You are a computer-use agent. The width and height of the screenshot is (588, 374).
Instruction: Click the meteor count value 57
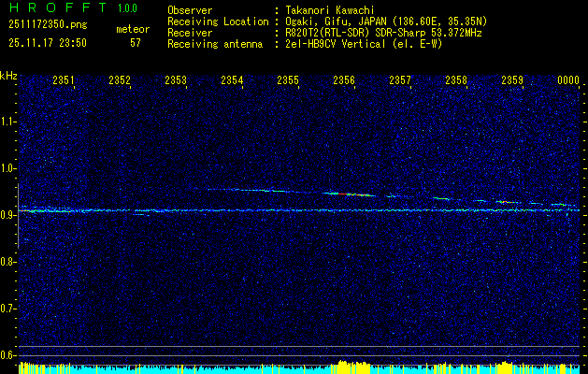point(135,43)
